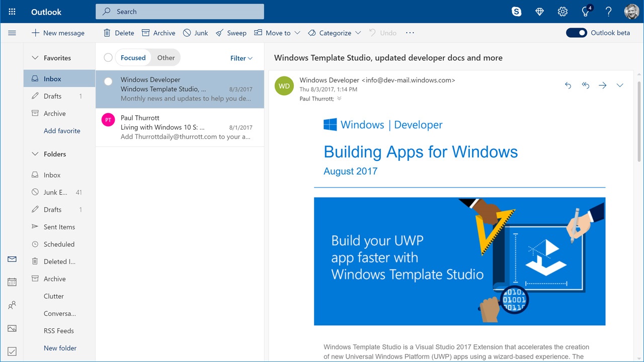The height and width of the screenshot is (362, 644).
Task: Open the Sent Items folder
Action: click(59, 227)
